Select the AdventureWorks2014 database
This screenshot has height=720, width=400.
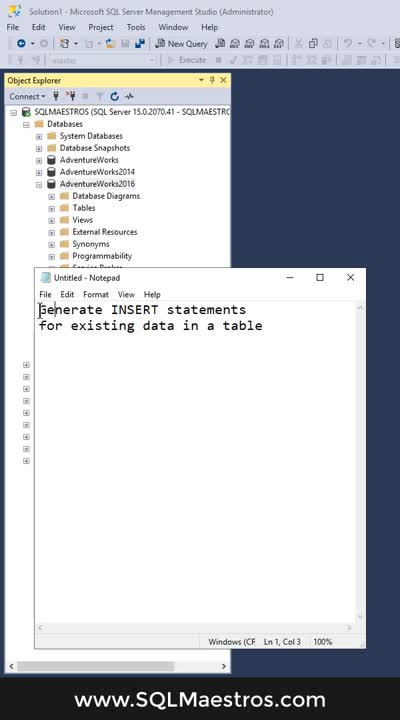[x=97, y=172]
